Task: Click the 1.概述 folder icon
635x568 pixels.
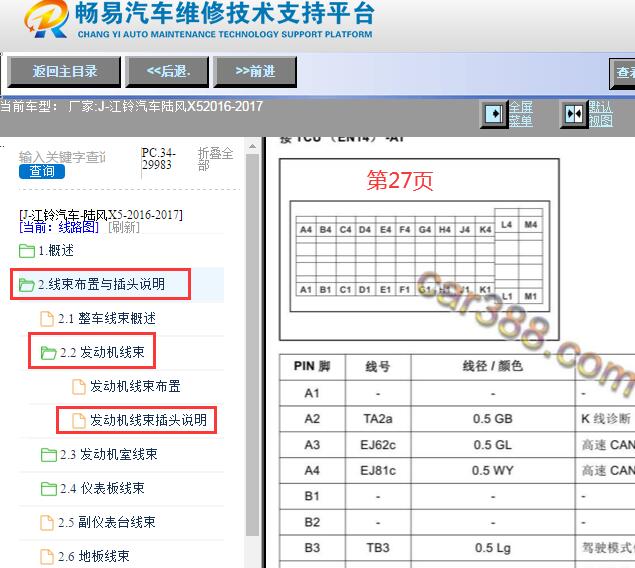Action: click(27, 251)
